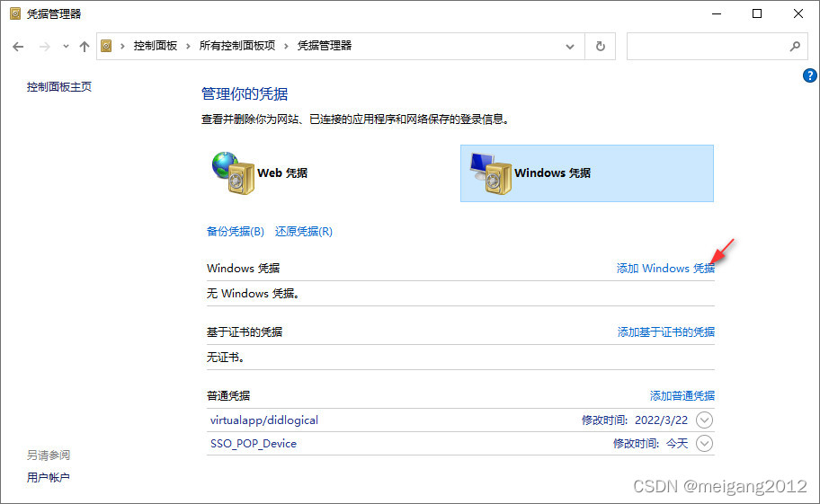Select the Windows 凭据 tile
This screenshot has width=820, height=504.
[x=587, y=173]
